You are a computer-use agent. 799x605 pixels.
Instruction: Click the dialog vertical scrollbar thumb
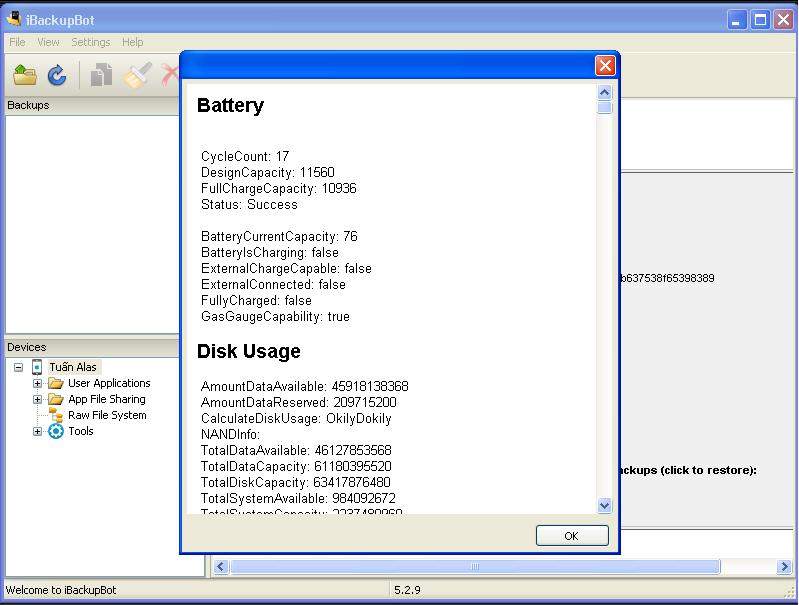604,108
